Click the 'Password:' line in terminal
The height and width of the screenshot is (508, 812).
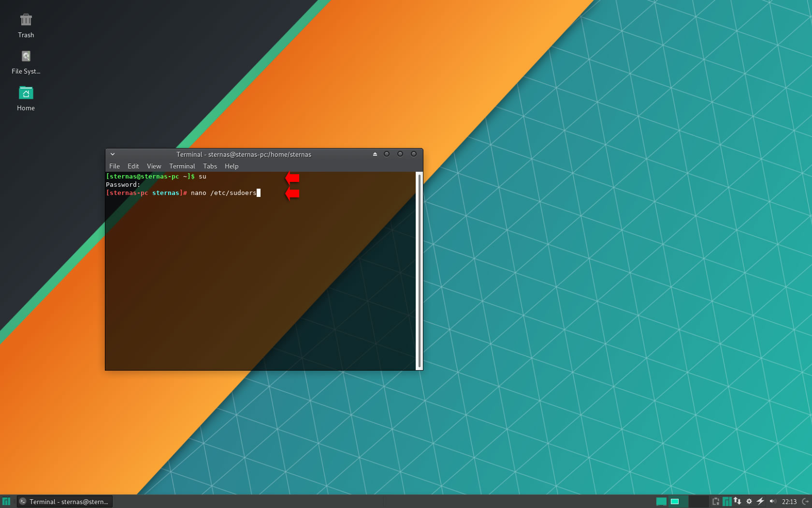point(123,185)
